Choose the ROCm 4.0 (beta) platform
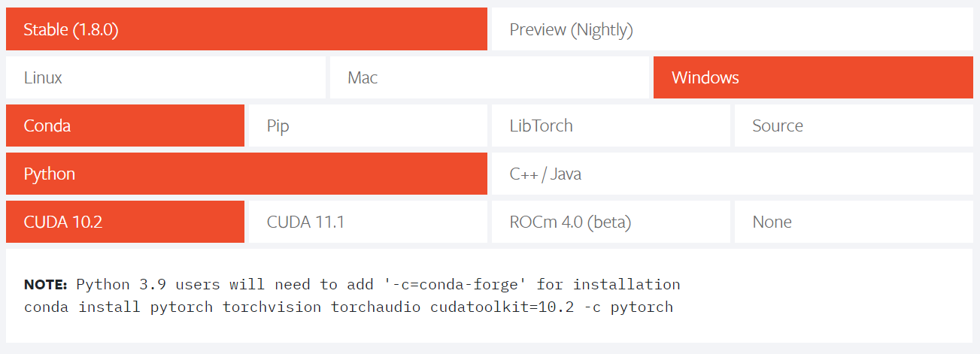980x354 pixels. click(x=611, y=222)
